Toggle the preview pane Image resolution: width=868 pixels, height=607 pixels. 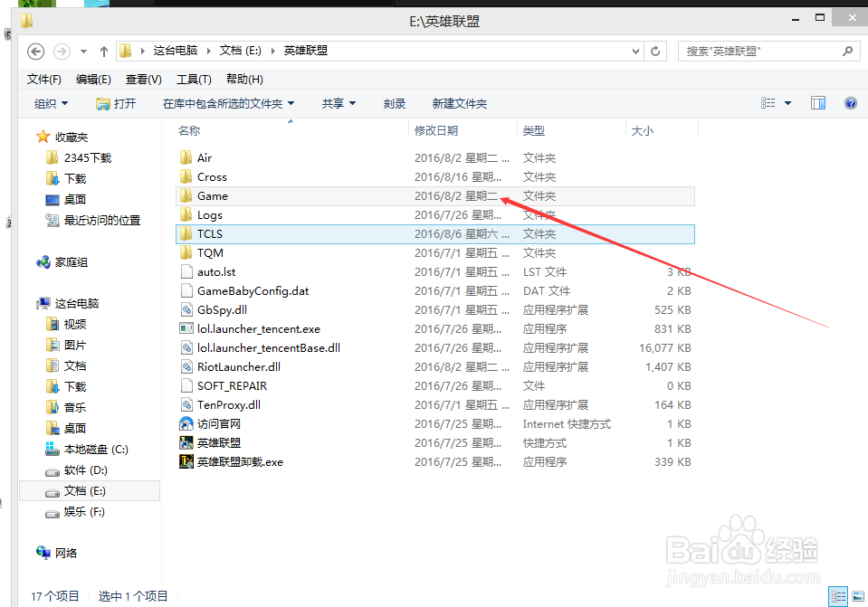point(817,102)
